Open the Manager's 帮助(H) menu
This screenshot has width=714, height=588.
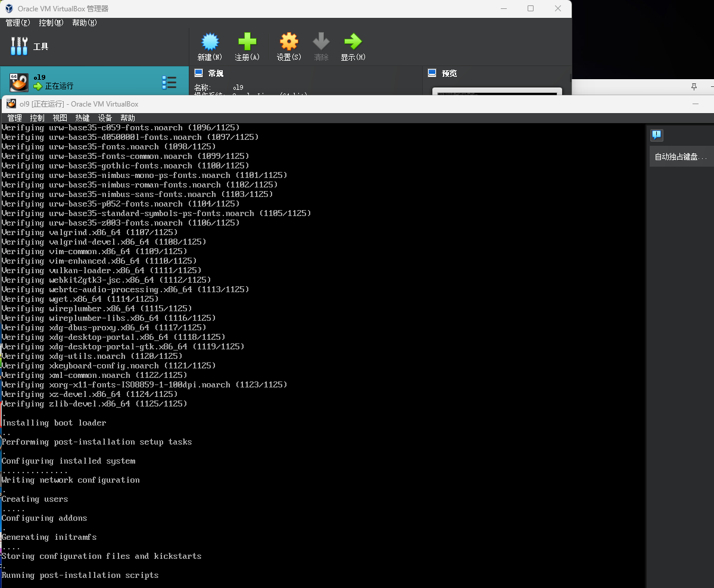pos(84,23)
